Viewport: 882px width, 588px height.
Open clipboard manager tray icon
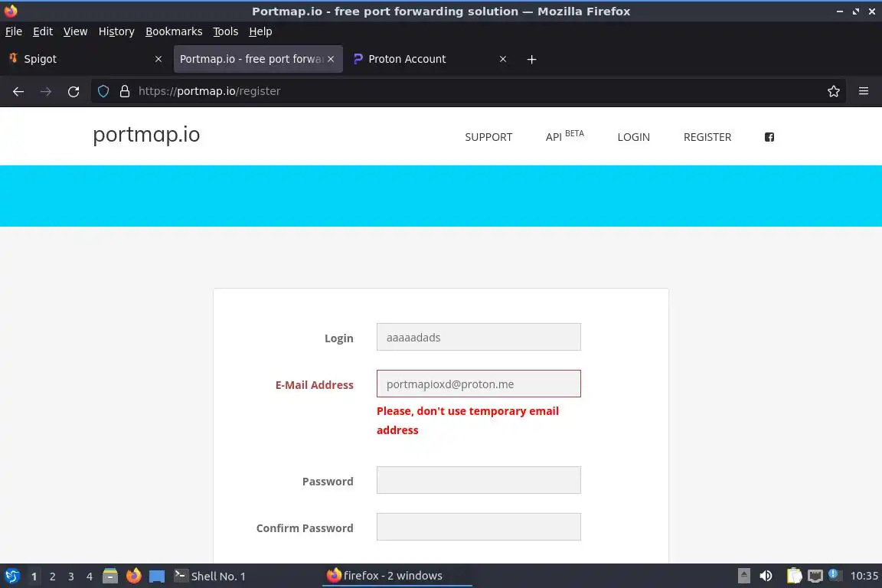794,577
